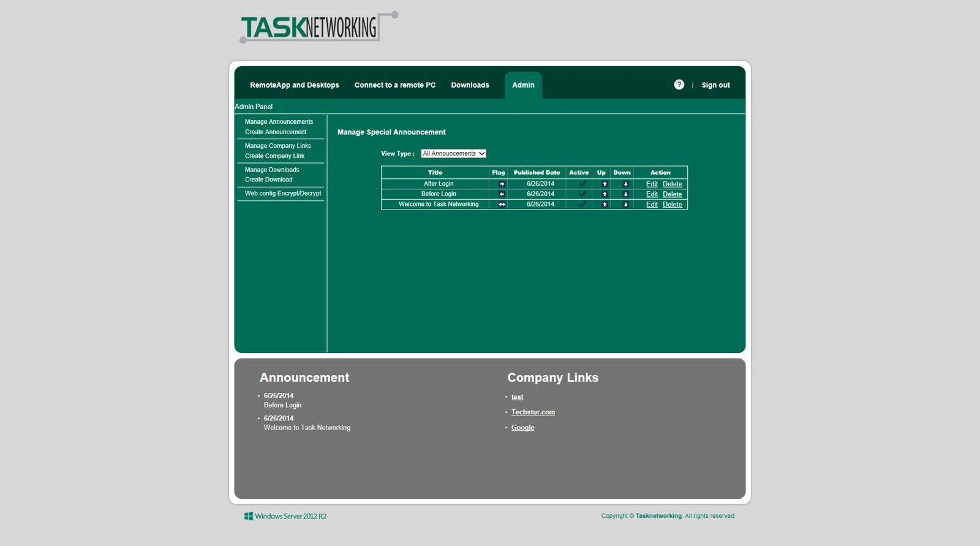Go to the Downloads tab

pos(470,85)
